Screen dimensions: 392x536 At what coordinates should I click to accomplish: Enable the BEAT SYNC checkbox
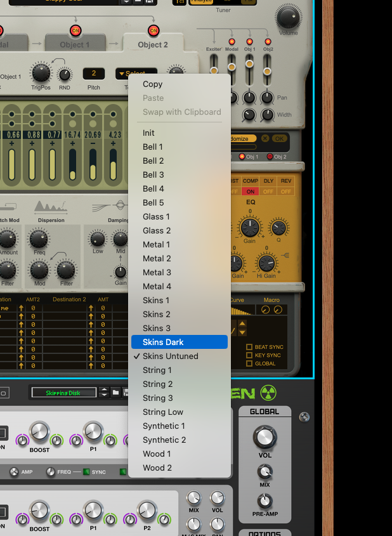pyautogui.click(x=249, y=347)
